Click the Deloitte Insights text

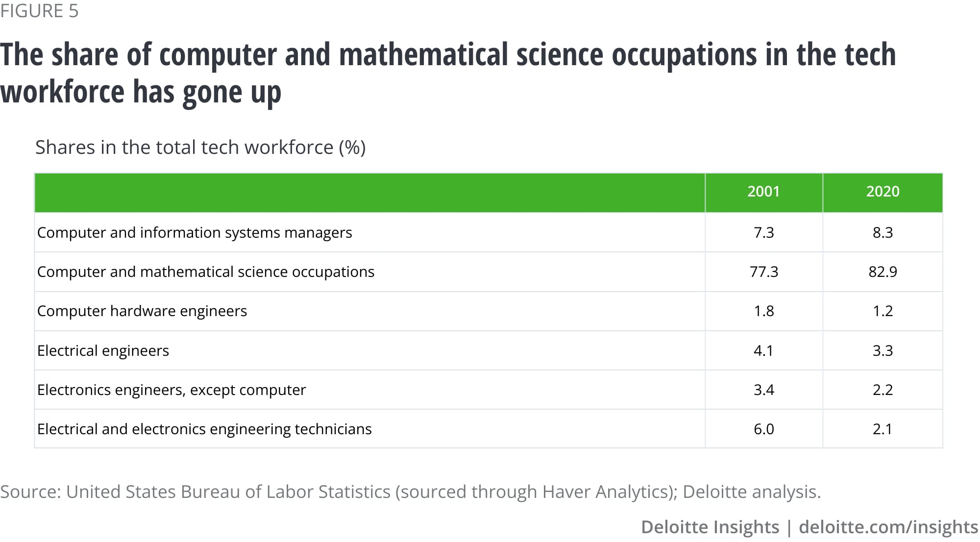(710, 527)
